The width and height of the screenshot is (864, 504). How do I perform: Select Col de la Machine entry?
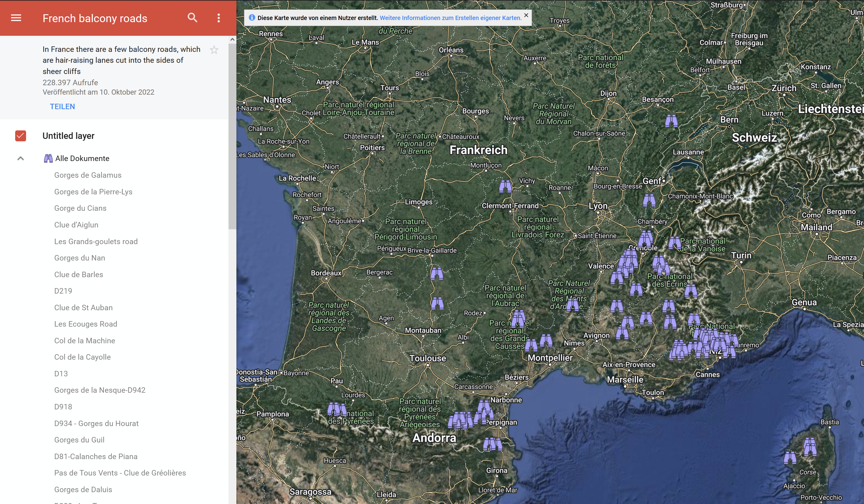[85, 341]
